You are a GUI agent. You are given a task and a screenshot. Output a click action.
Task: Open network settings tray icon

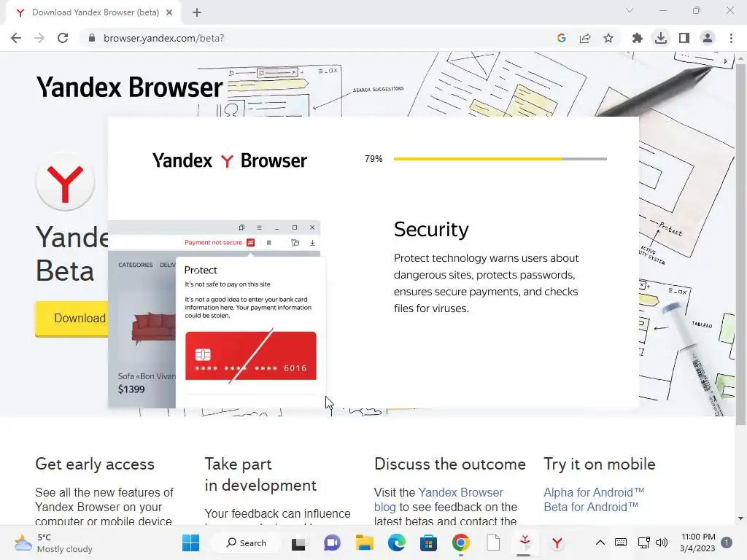tap(643, 542)
